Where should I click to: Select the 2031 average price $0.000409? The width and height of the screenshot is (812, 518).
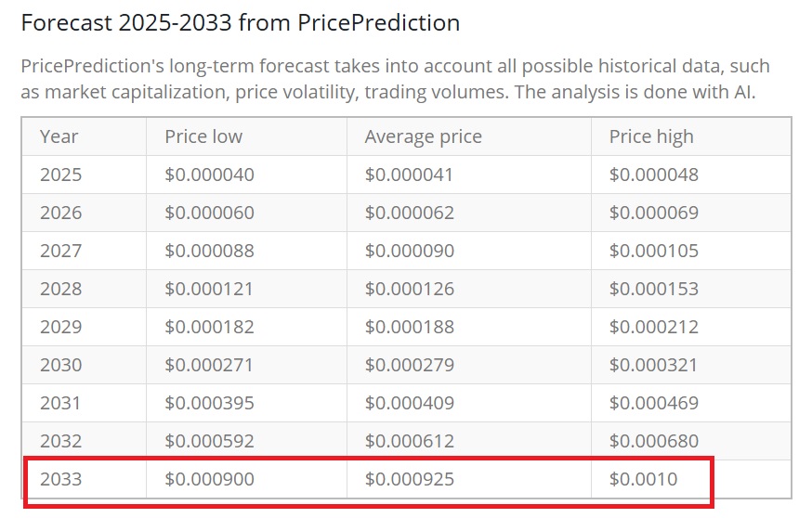click(x=410, y=403)
